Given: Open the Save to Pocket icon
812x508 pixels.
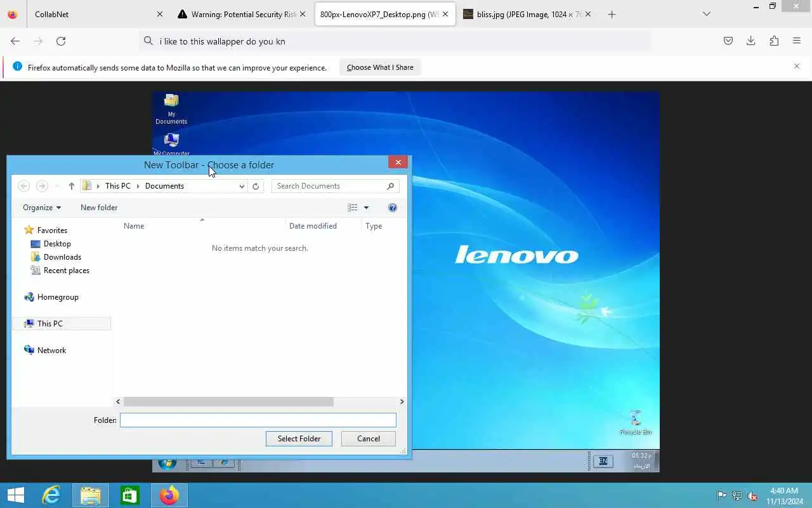Looking at the screenshot, I should coord(728,41).
